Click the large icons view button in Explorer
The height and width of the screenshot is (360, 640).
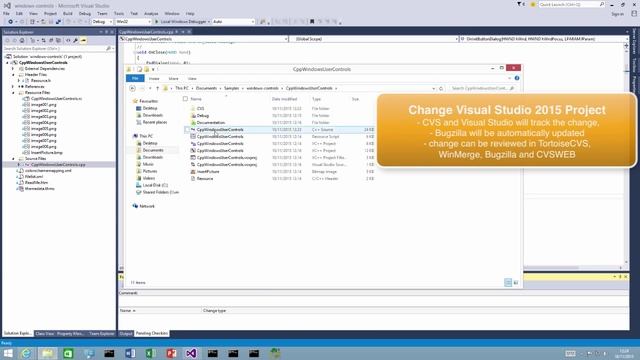pos(516,282)
